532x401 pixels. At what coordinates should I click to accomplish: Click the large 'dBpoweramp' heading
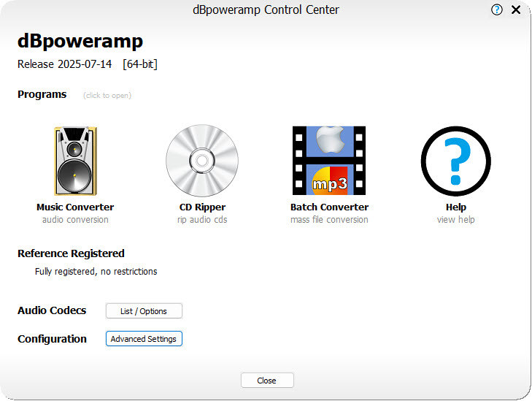80,42
